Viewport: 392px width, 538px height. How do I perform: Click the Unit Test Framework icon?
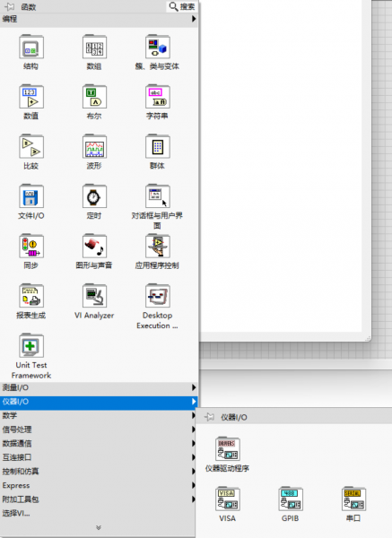coord(31,345)
